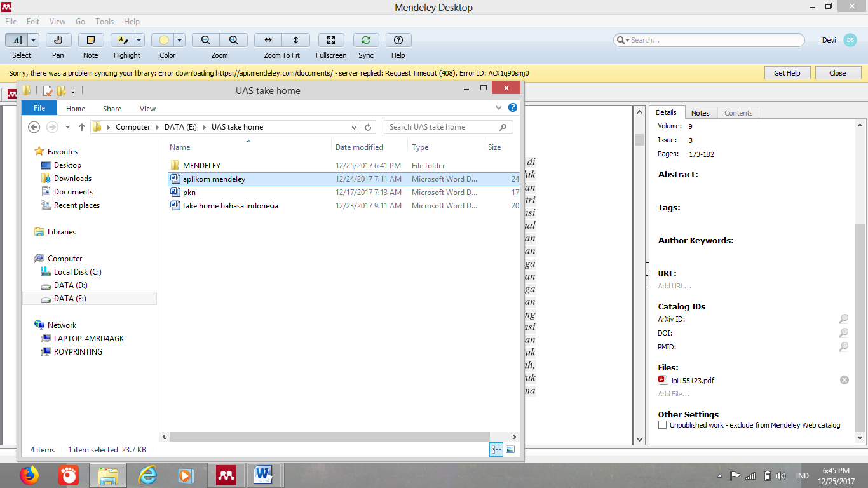Tick the Unpublished work checkbox
Screen dimensions: 868x488
point(663,425)
